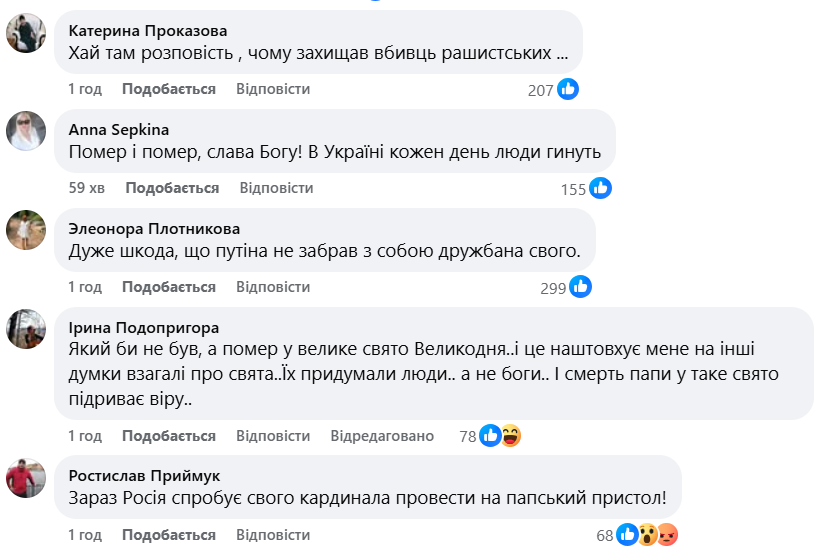Click the reaction count 299

[x=553, y=287]
